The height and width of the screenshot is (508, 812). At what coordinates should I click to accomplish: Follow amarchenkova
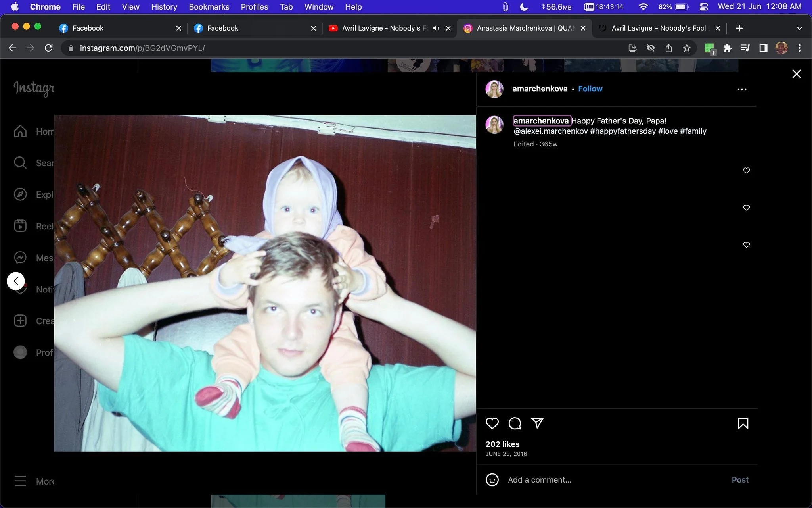(x=590, y=89)
